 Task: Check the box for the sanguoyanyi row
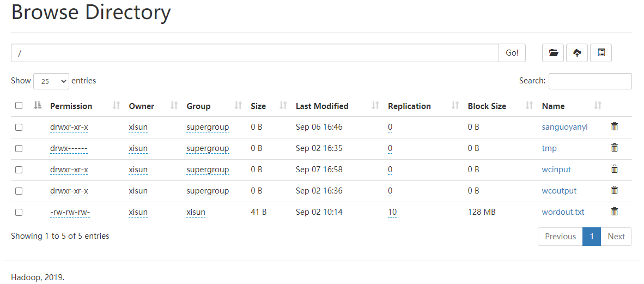point(19,127)
